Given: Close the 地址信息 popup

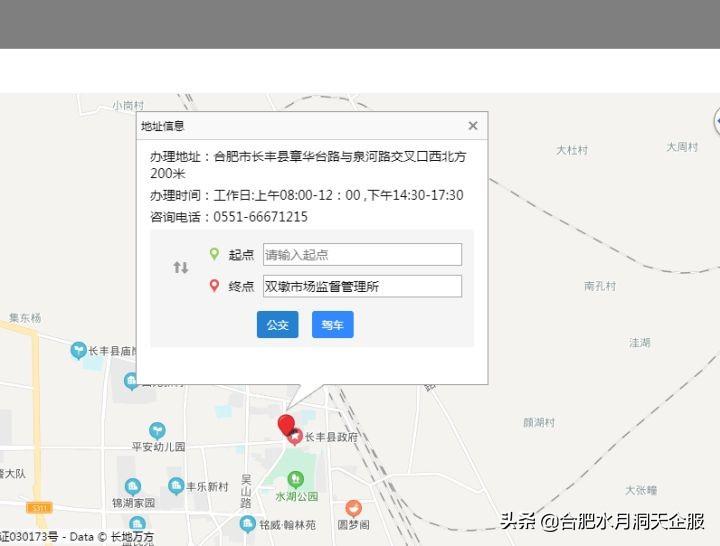Looking at the screenshot, I should (473, 126).
